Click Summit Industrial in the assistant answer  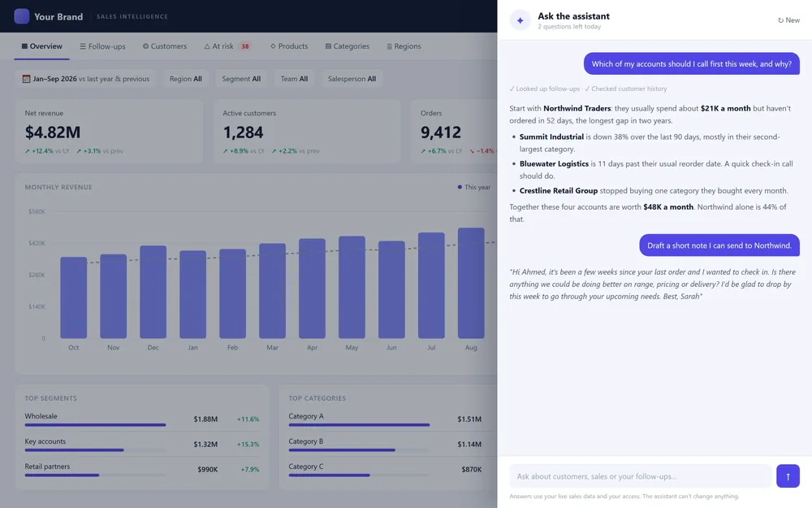(551, 137)
